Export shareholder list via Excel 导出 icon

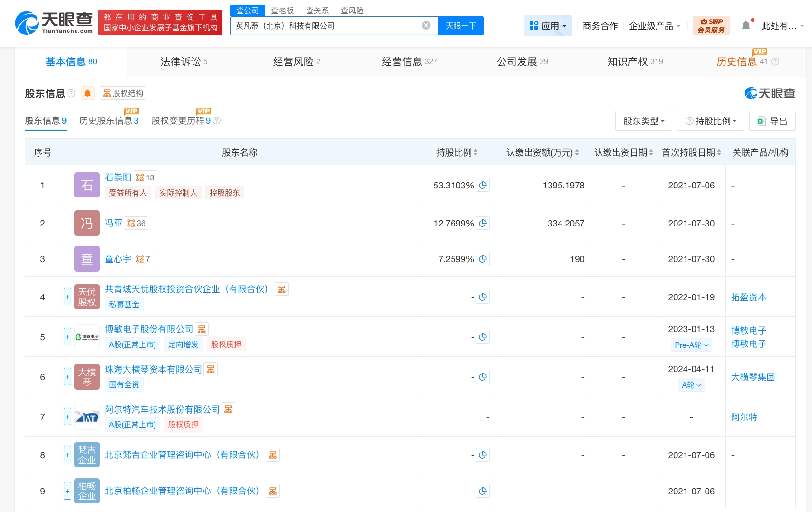point(772,121)
